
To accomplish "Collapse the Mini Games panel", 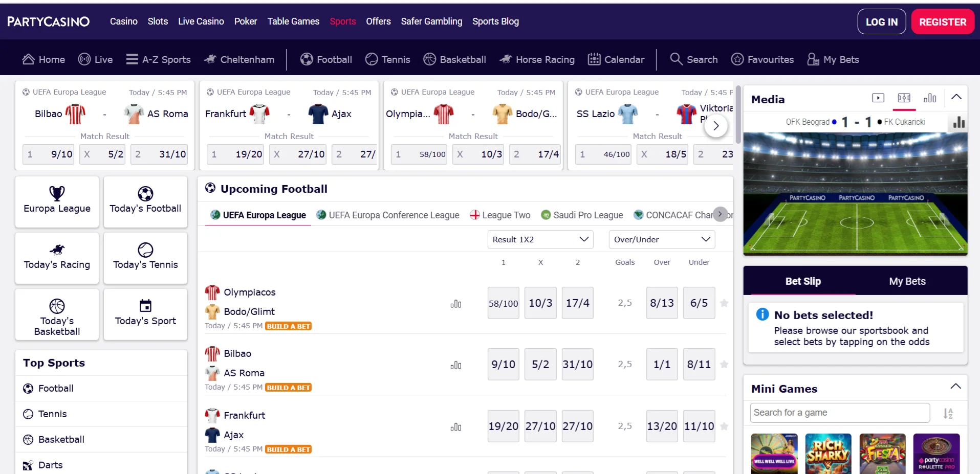I will (955, 387).
